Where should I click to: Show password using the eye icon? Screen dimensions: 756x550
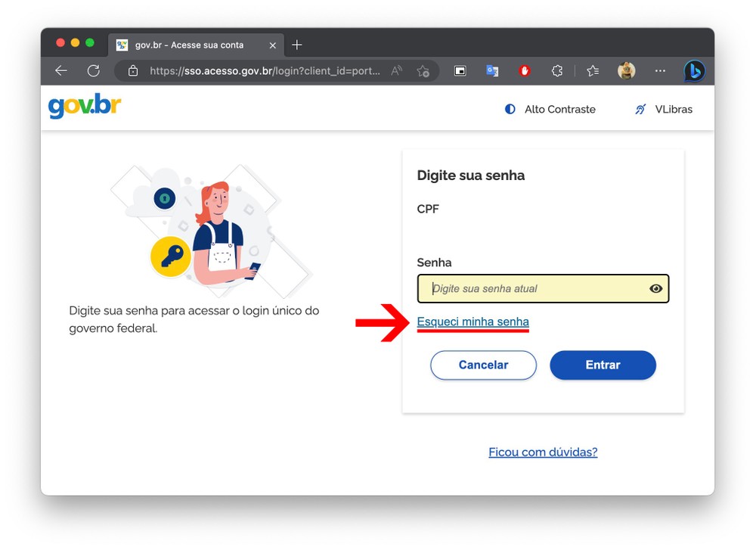655,288
